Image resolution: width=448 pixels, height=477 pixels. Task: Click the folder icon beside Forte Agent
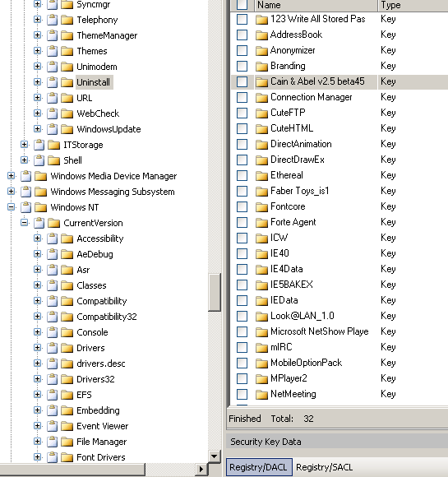(261, 222)
